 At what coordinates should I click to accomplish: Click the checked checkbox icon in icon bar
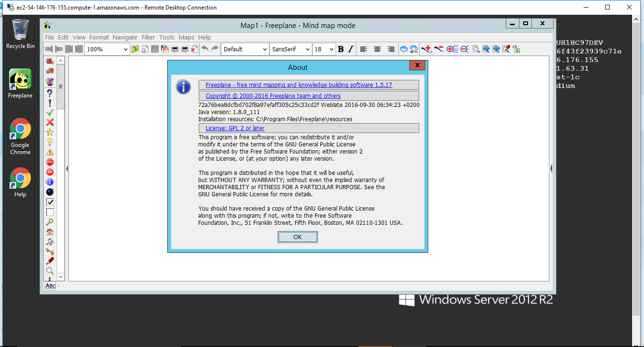(x=49, y=202)
